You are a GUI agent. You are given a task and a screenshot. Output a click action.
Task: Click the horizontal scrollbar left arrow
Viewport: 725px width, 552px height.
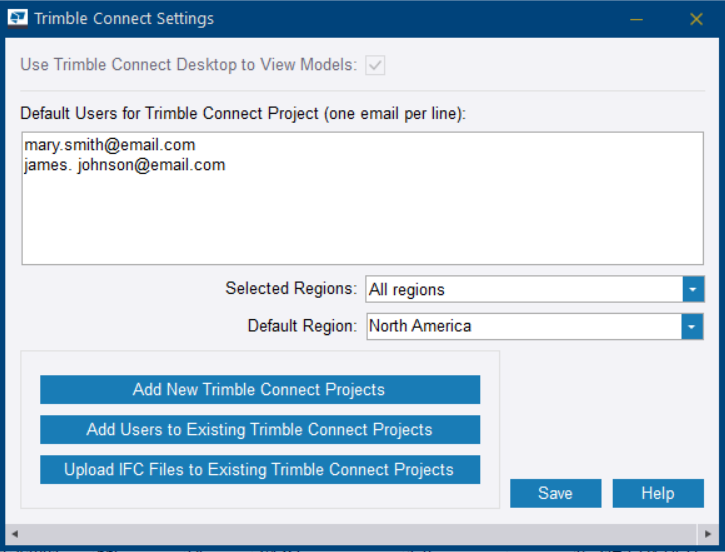coord(13,532)
